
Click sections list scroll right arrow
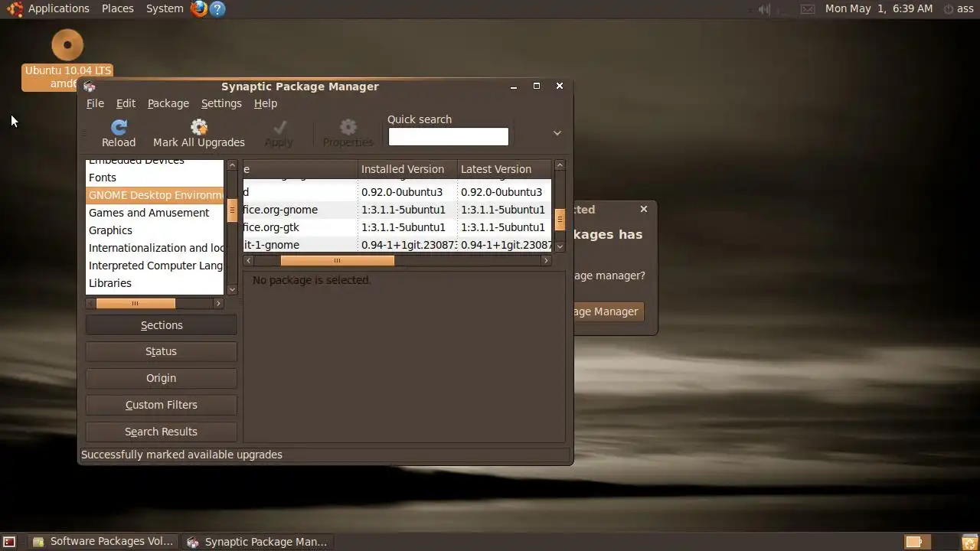(218, 304)
